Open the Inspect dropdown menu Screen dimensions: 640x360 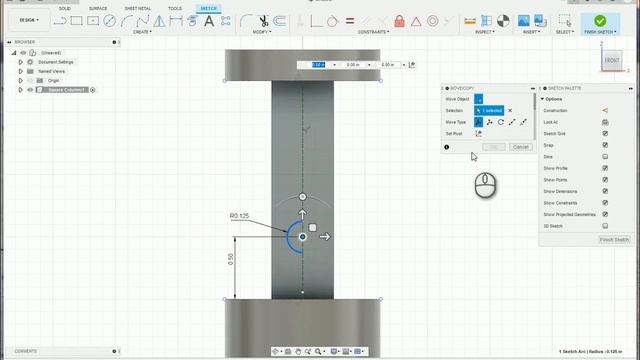coord(485,32)
